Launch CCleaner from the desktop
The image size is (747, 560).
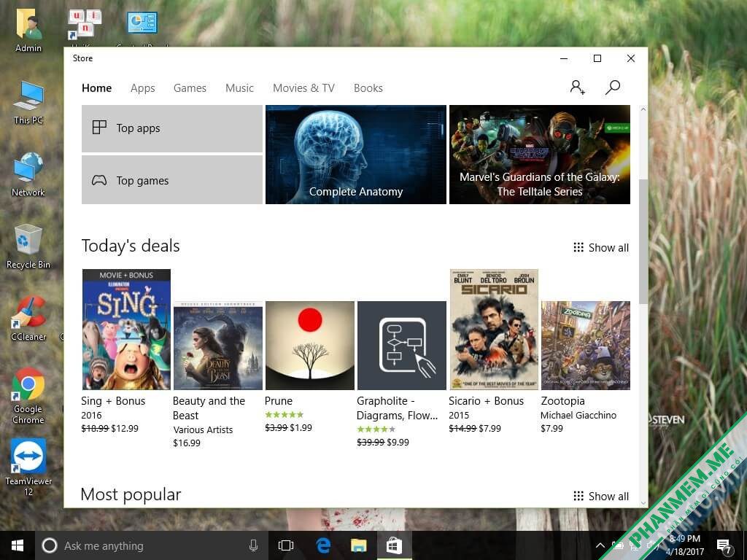(28, 319)
